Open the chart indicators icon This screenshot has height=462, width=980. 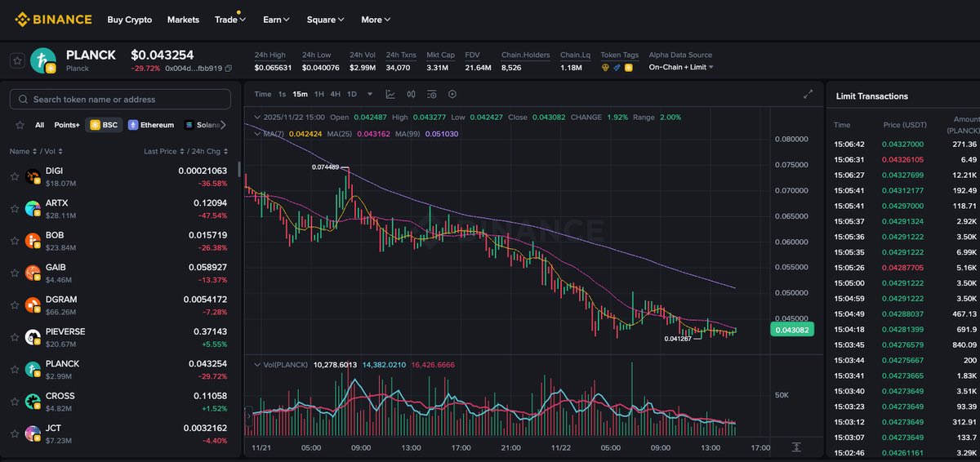[x=431, y=94]
